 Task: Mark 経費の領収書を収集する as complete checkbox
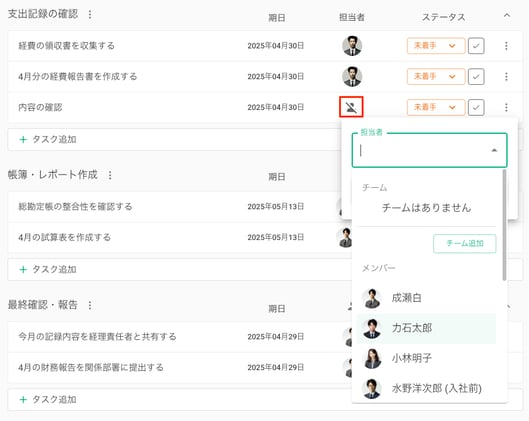[476, 46]
